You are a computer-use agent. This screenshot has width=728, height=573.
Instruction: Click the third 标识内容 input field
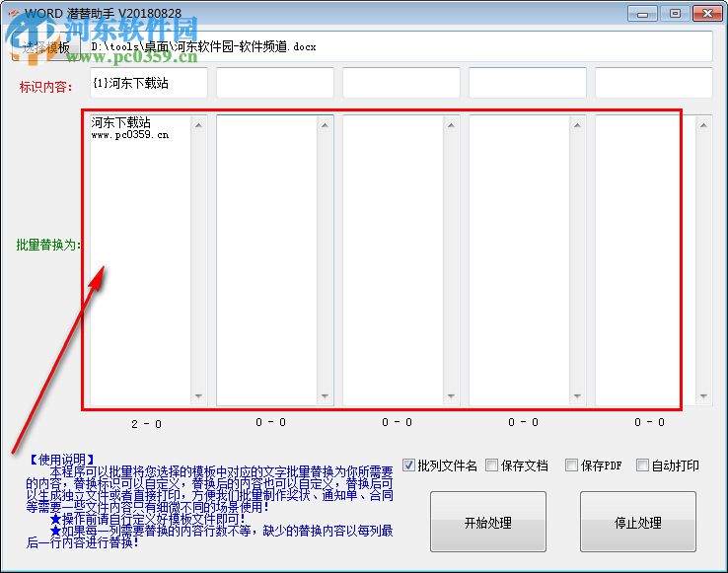click(x=401, y=83)
